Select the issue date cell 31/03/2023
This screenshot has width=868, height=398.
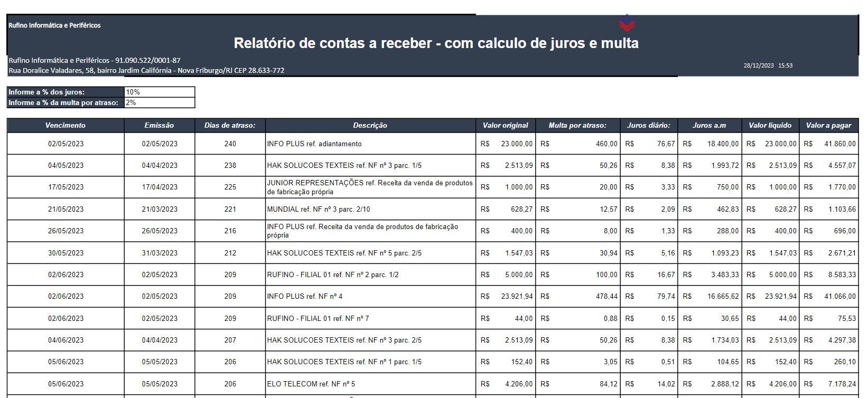pyautogui.click(x=160, y=253)
